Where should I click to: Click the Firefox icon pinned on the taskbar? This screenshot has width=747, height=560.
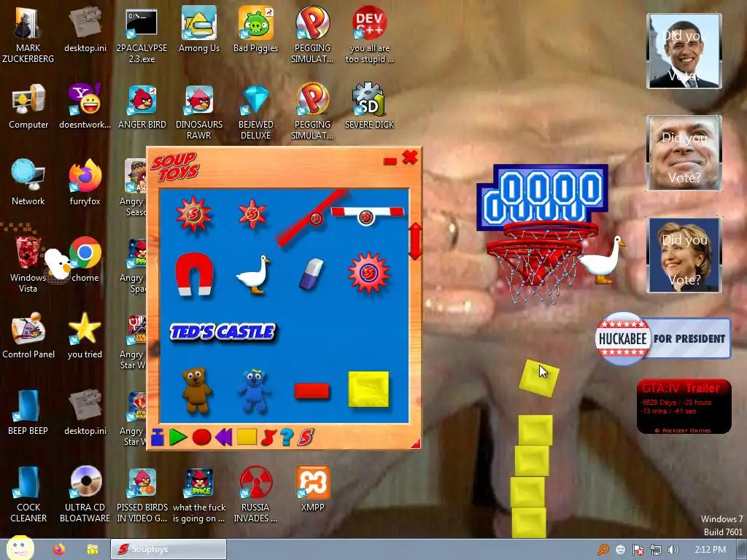point(59,550)
